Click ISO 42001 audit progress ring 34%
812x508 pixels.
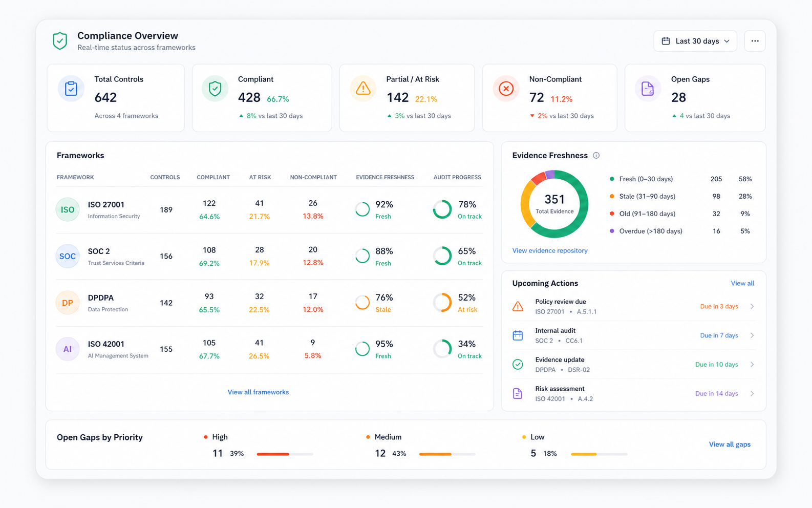[x=442, y=349]
